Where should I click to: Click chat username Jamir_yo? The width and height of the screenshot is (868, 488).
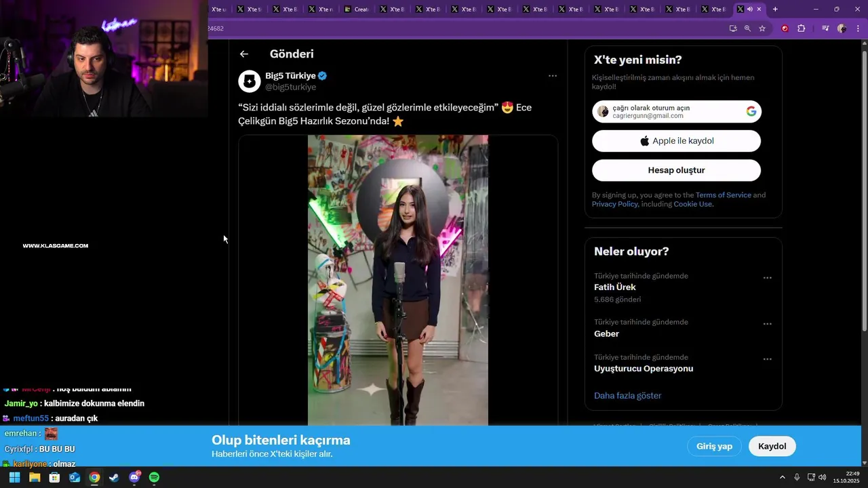tap(21, 403)
